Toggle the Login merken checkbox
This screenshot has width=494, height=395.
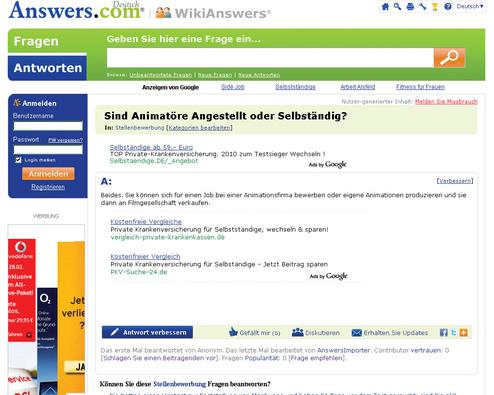pos(18,160)
